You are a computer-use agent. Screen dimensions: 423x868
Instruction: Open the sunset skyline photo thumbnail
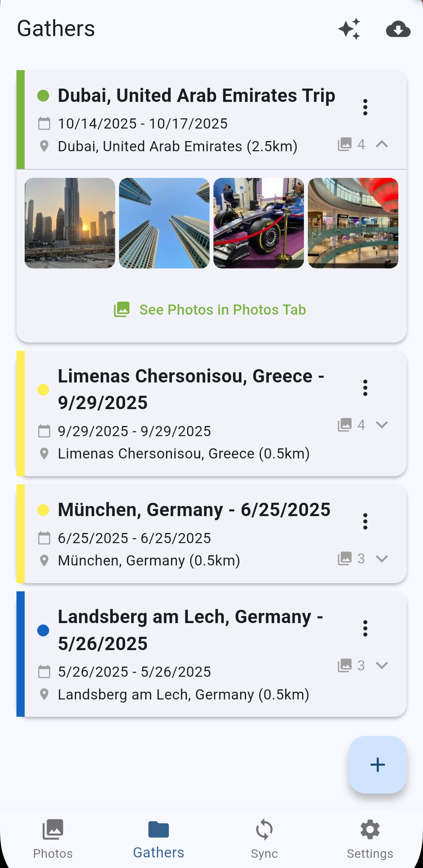(x=70, y=223)
